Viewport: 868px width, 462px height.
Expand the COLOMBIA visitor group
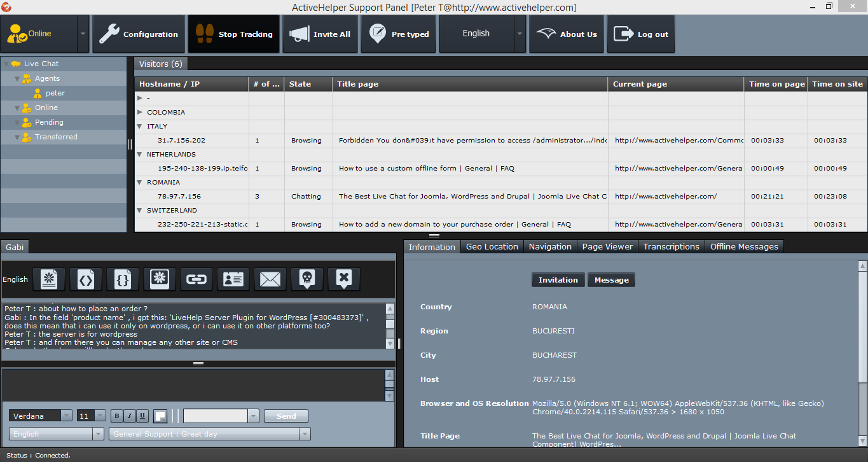tap(140, 112)
